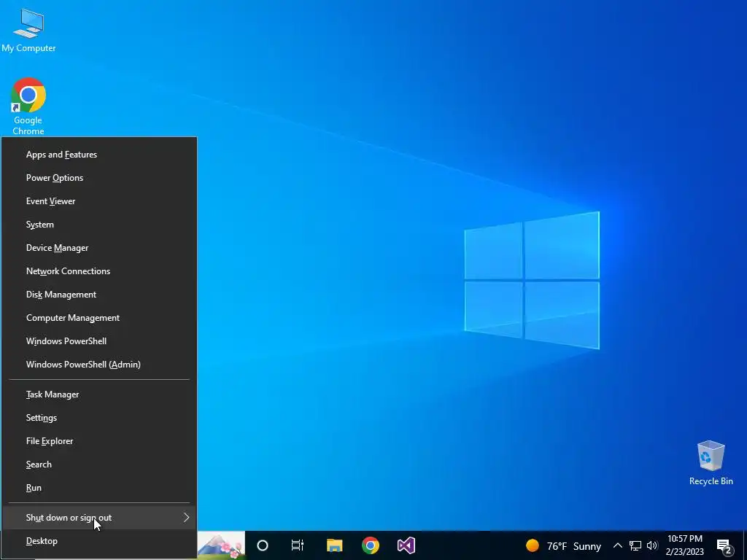Click the search highlights mountain image
Screen dimensions: 747x560
[x=221, y=545]
